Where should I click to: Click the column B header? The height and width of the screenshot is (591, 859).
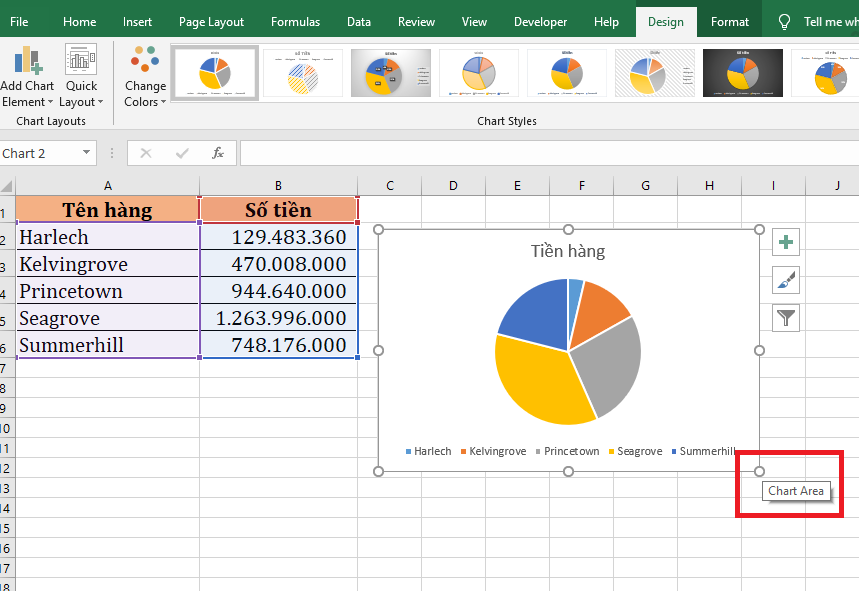pos(278,185)
